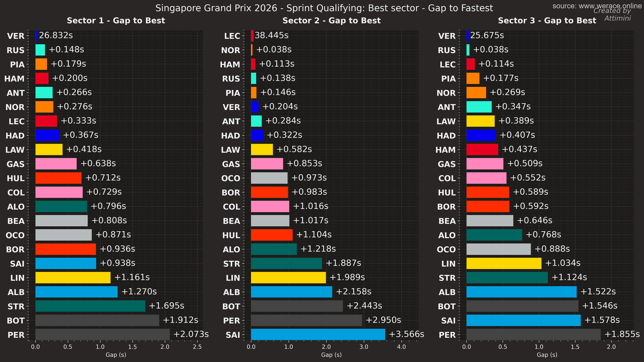Click the OCO grey bar in Sector 2
This screenshot has height=362, width=644.
click(x=269, y=178)
